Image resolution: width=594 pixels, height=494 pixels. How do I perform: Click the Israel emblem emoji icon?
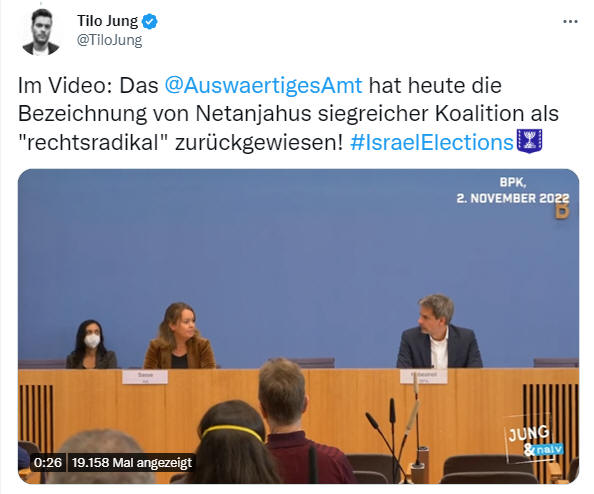[x=530, y=141]
